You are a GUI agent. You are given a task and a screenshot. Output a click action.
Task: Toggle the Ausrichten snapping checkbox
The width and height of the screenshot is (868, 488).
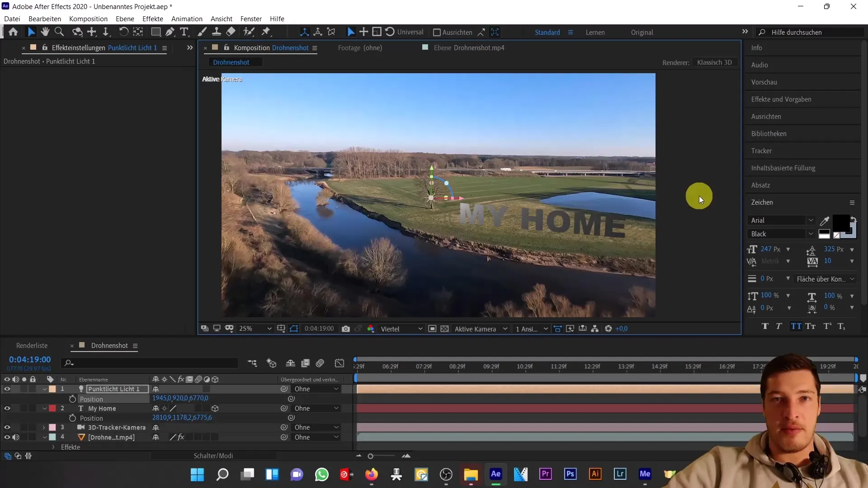(437, 33)
